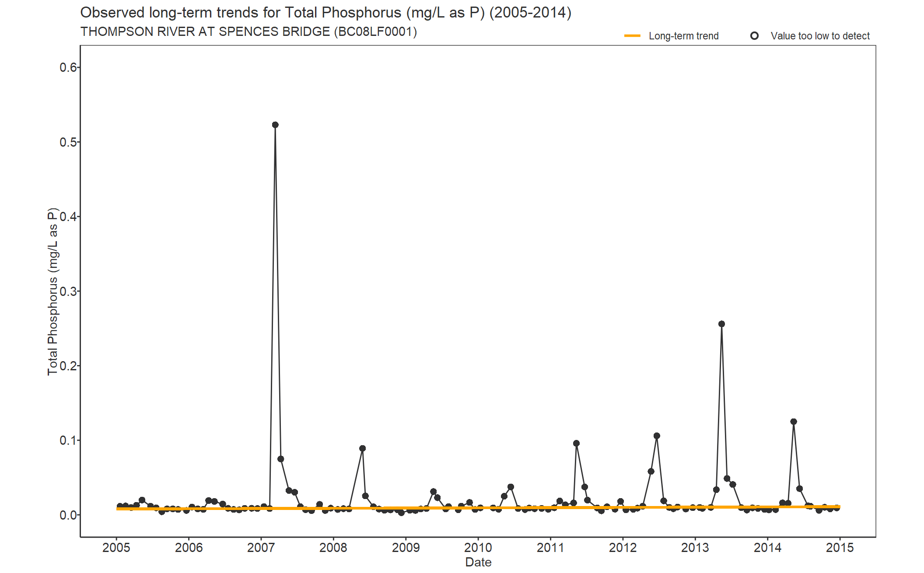Viewport: 924px width, 573px height.
Task: Click the 2013 peak data point near 0.26
Action: (721, 324)
